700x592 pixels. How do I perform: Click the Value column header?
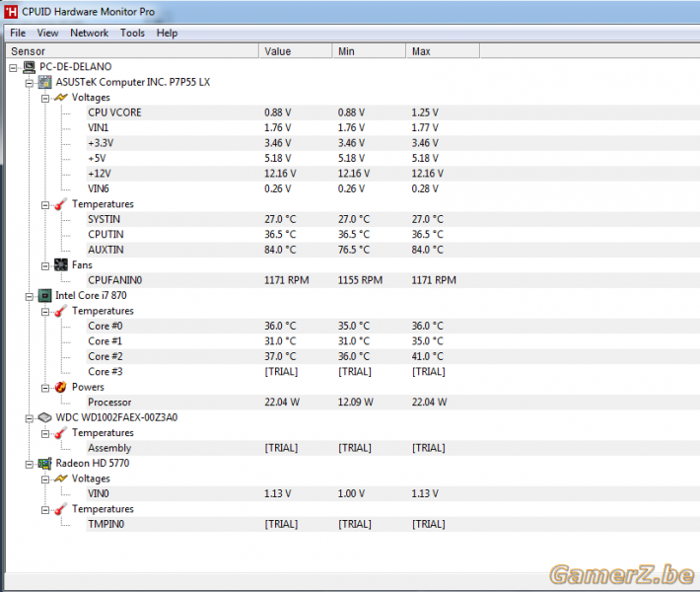tap(296, 51)
